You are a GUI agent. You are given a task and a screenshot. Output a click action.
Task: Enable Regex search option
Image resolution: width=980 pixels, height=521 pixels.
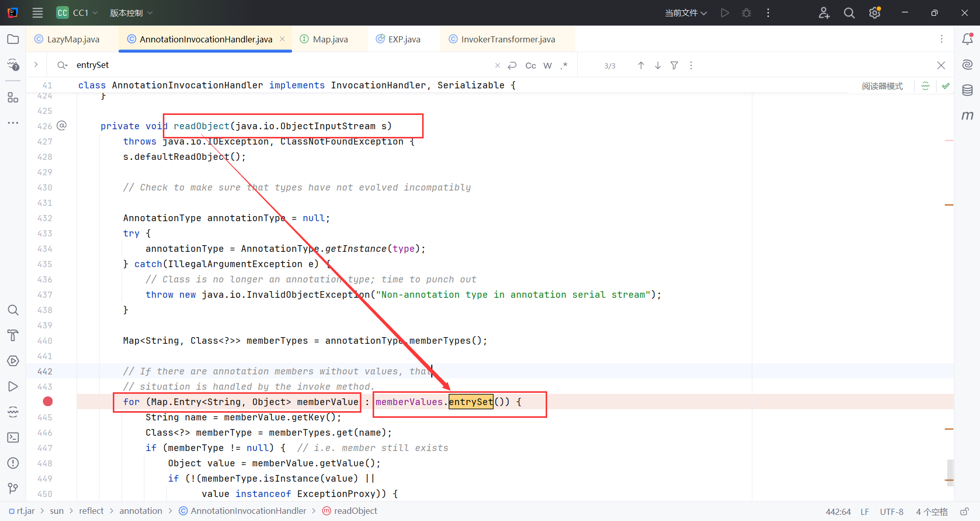(564, 65)
